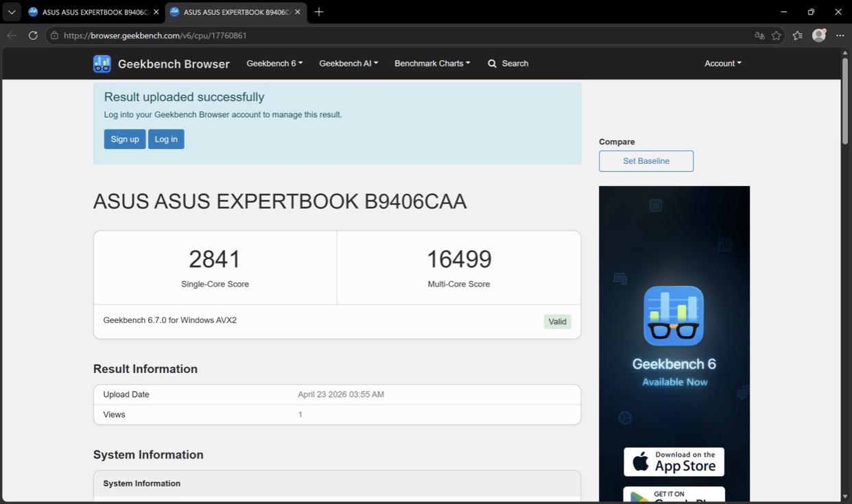Click the Geekbench Browser logo icon
The image size is (852, 504).
(102, 64)
